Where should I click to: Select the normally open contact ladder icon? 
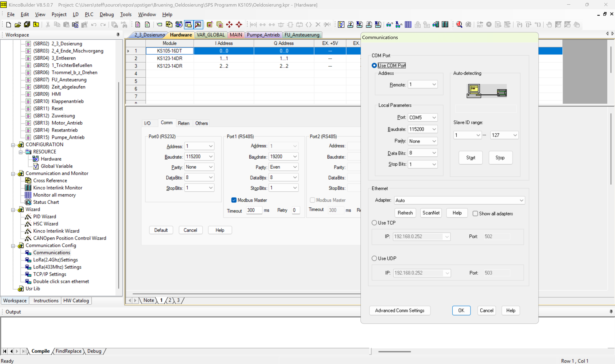262,25
